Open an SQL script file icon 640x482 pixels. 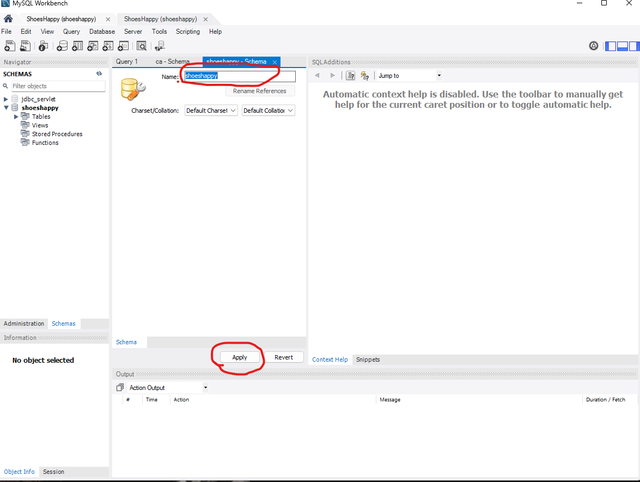25,46
